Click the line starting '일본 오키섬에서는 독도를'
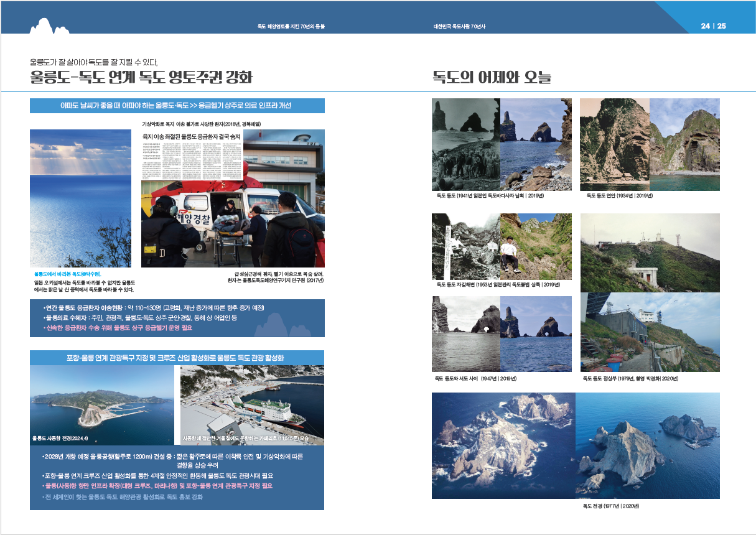Screen dimensions: 756x535 84,282
